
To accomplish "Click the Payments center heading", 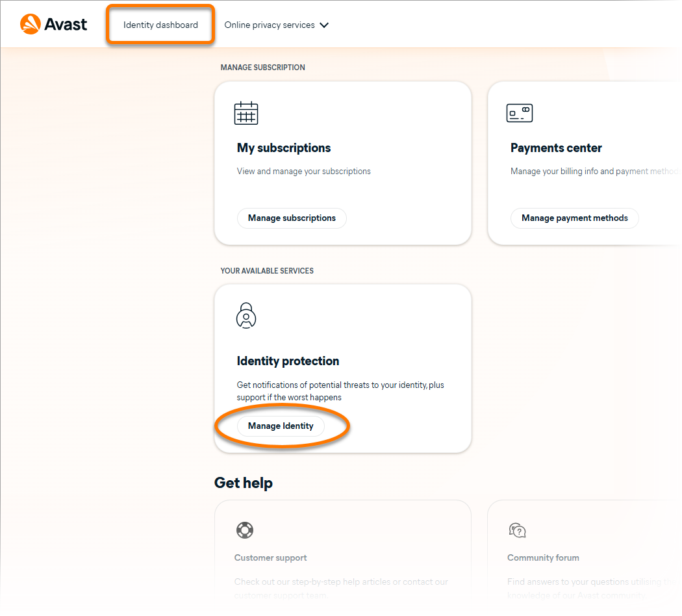I will (556, 148).
